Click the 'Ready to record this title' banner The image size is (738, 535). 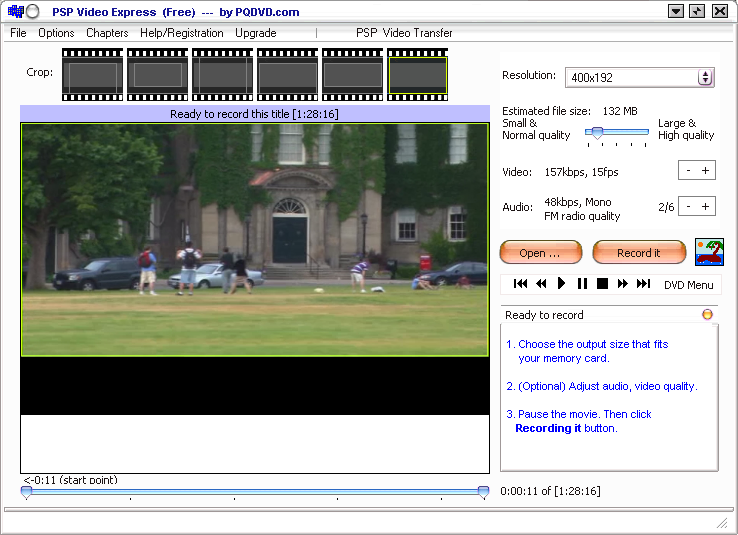coord(255,114)
